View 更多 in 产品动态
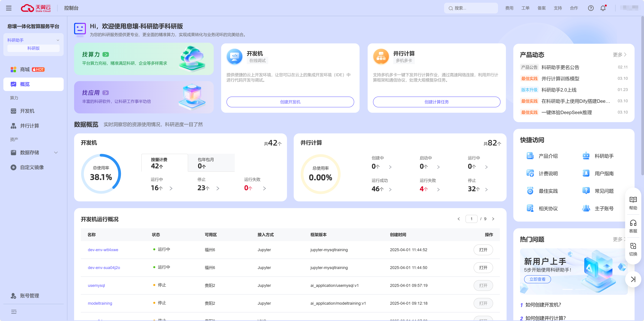The width and height of the screenshot is (644, 321). click(x=620, y=55)
